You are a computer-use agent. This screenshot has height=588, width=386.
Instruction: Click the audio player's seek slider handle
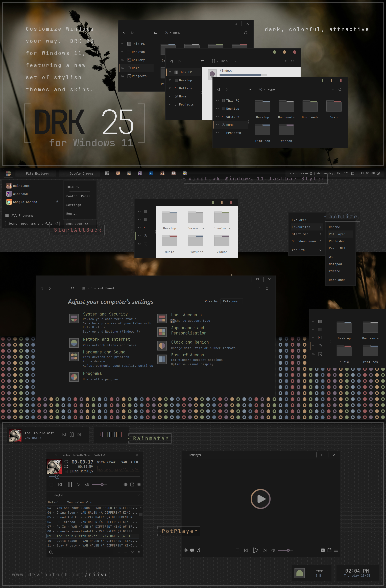(x=57, y=477)
